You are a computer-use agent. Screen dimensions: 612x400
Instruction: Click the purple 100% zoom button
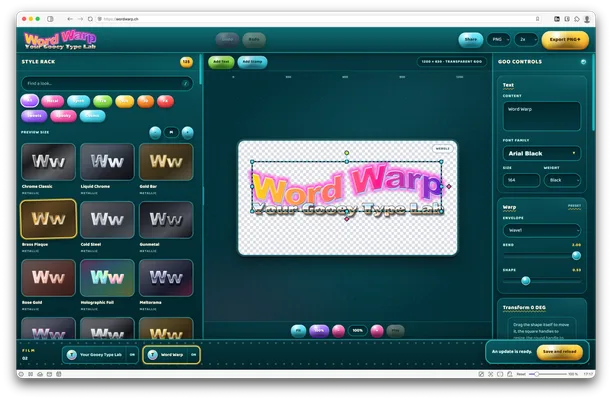click(319, 331)
